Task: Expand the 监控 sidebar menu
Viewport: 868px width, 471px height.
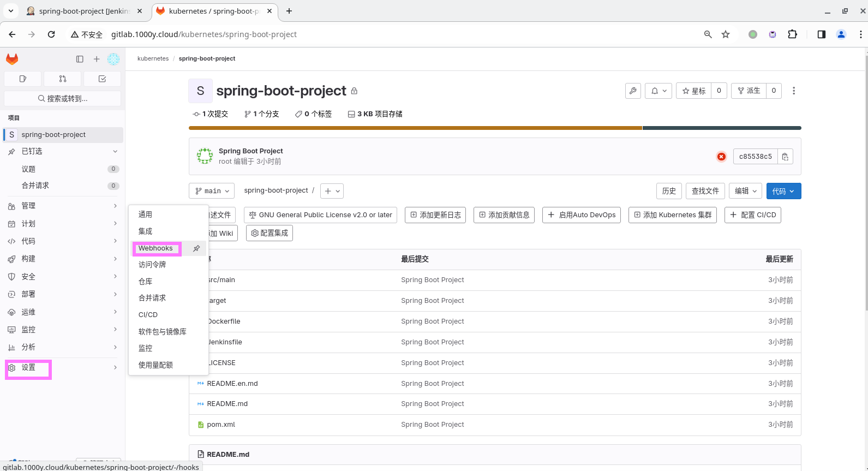Action: (x=63, y=330)
